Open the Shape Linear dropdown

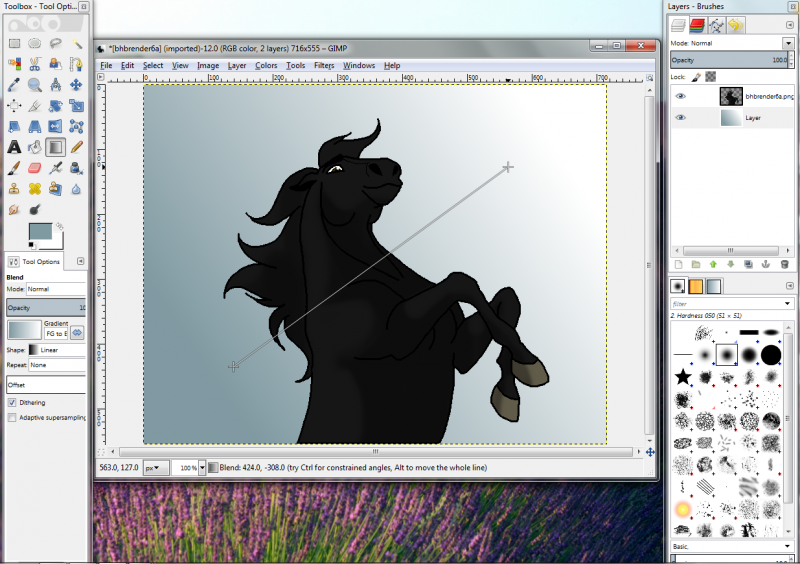57,350
